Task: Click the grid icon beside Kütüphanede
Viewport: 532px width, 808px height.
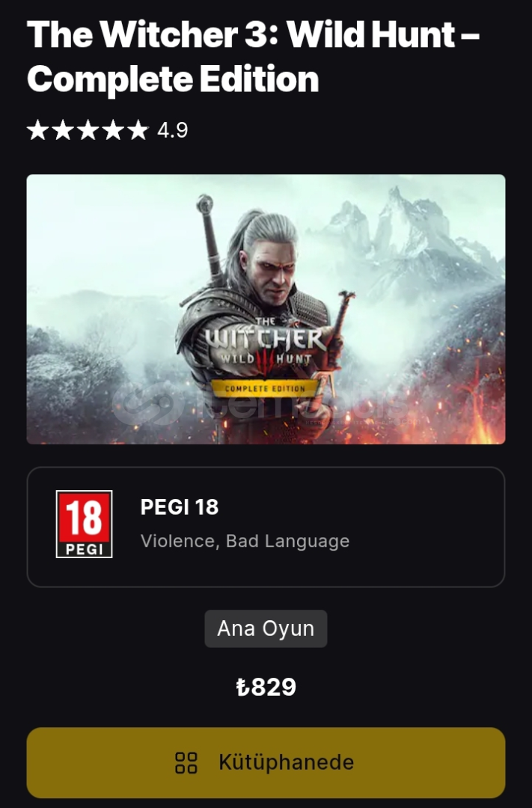Action: pos(186,762)
